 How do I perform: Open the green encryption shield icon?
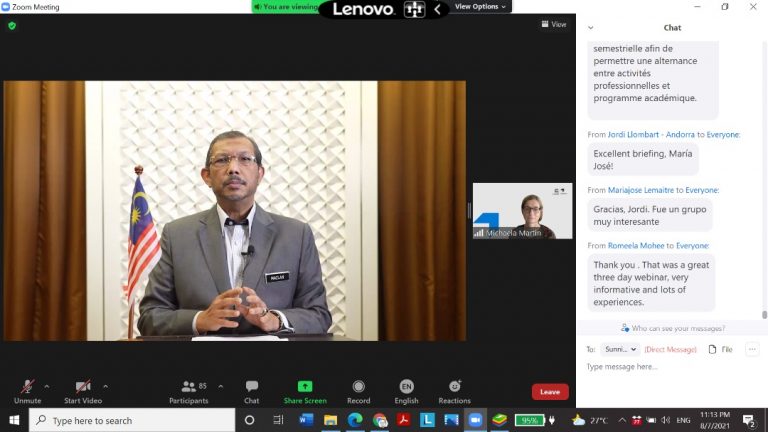pos(12,26)
